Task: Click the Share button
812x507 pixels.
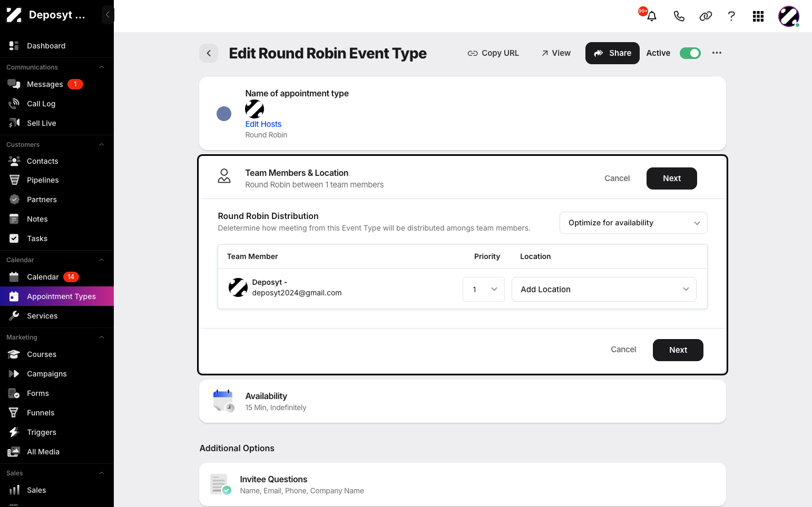Action: pos(612,53)
